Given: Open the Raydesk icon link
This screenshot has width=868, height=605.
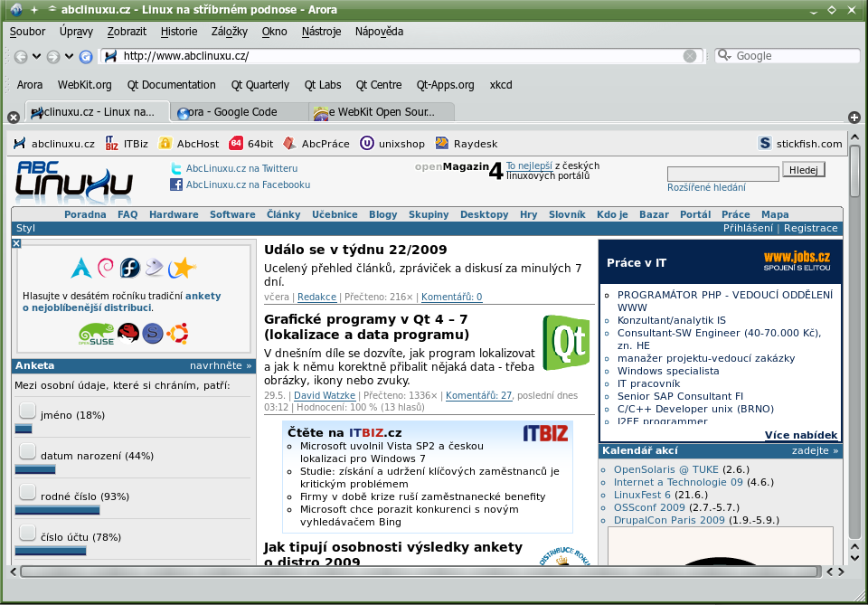Looking at the screenshot, I should click(442, 144).
